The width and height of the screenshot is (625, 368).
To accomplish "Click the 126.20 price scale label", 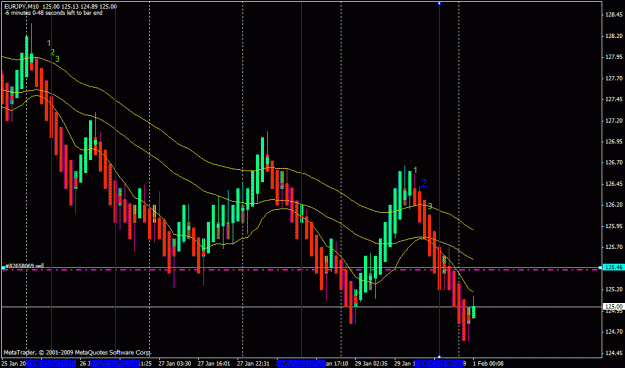I will pos(613,205).
